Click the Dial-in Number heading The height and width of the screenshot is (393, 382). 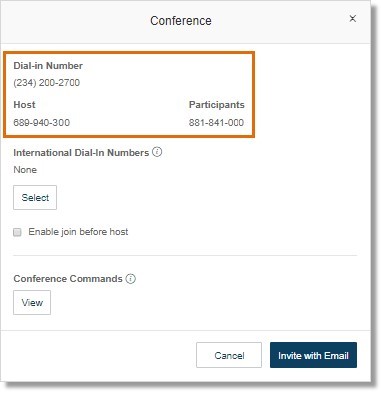(x=48, y=66)
